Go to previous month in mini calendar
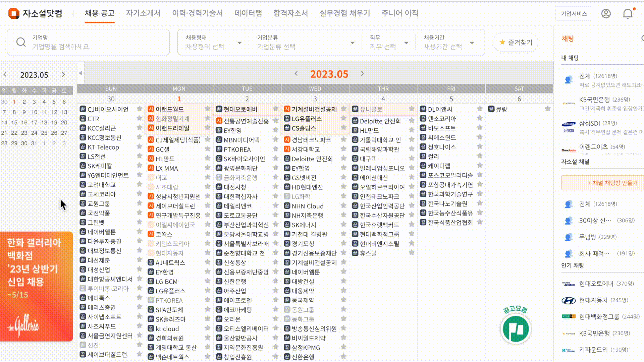 (5, 74)
